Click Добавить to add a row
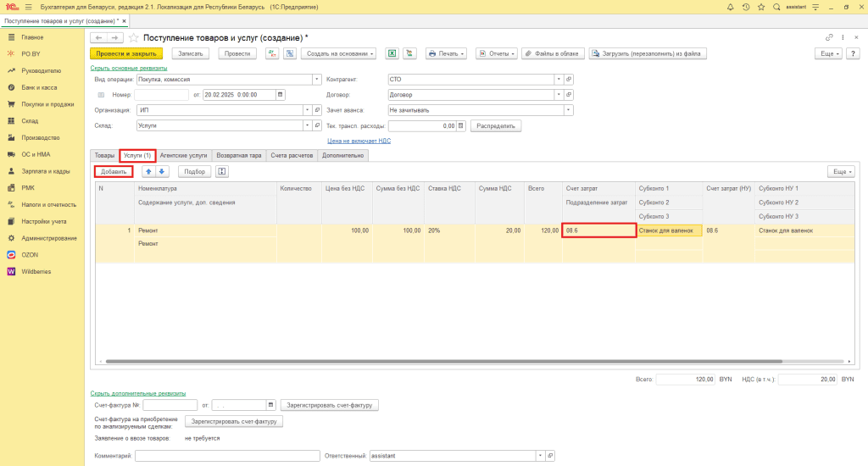Screen dimensions: 868x466 coord(114,171)
